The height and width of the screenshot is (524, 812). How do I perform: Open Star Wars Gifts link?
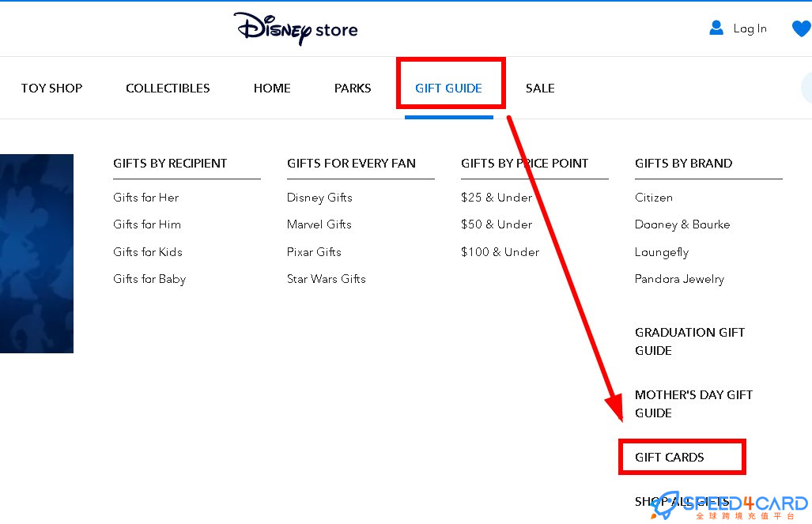tap(327, 278)
